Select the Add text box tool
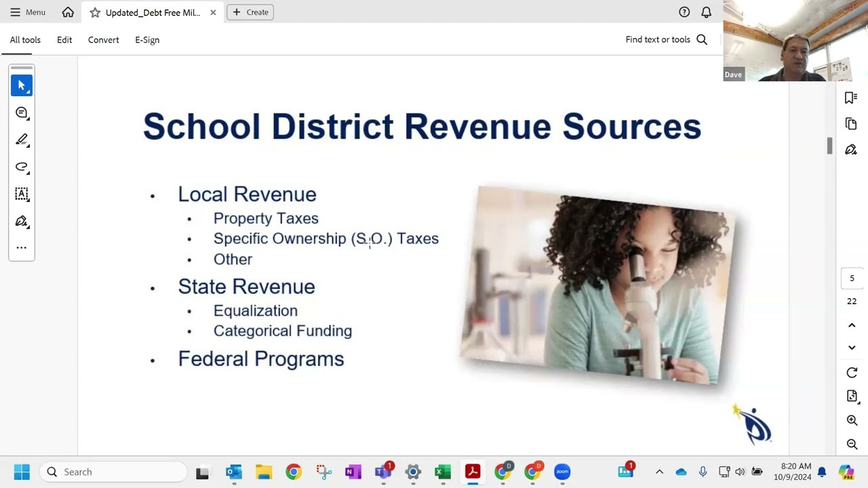The height and width of the screenshot is (488, 868). coord(22,194)
